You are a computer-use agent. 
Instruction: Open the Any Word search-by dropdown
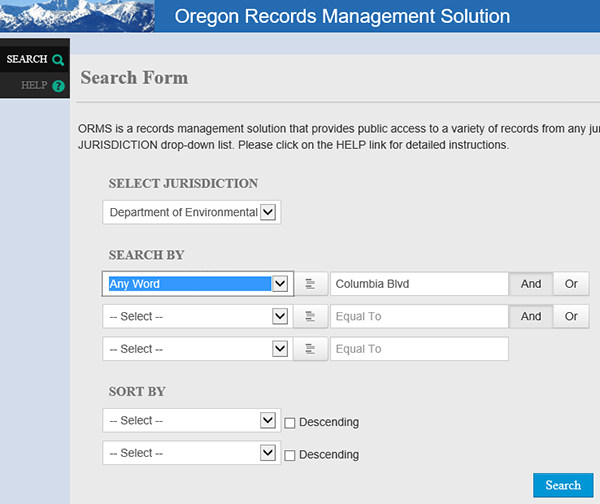198,284
